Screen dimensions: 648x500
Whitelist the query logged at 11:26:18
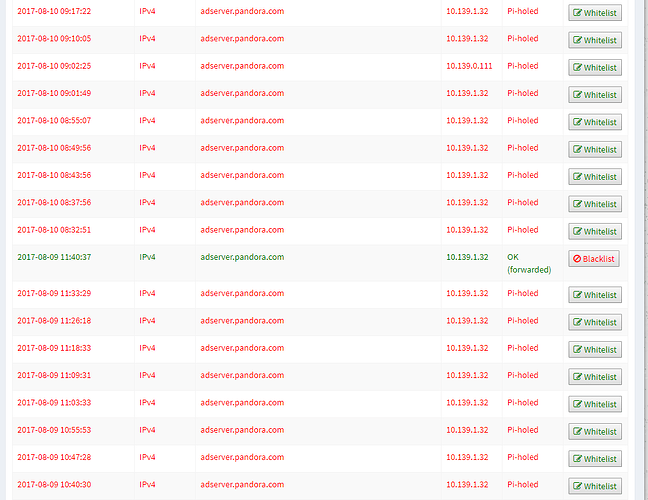pyautogui.click(x=595, y=323)
